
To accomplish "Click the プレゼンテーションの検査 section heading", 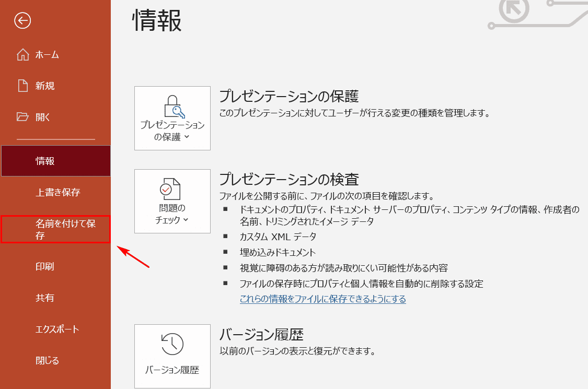I will (289, 179).
